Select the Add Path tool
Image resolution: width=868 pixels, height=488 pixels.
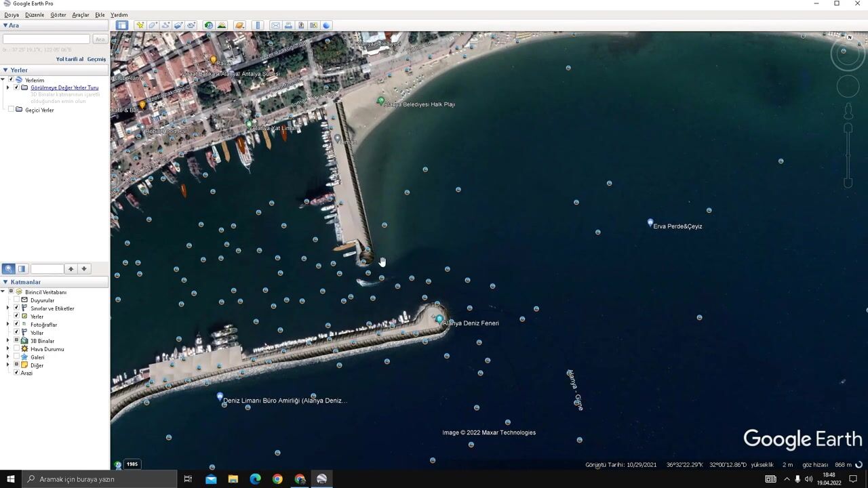click(165, 25)
